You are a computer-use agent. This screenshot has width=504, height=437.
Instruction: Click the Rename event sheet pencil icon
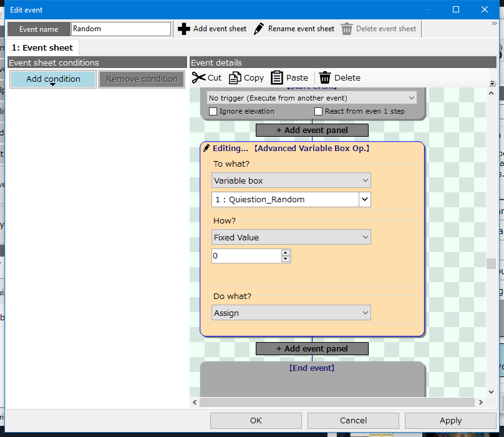click(x=259, y=29)
